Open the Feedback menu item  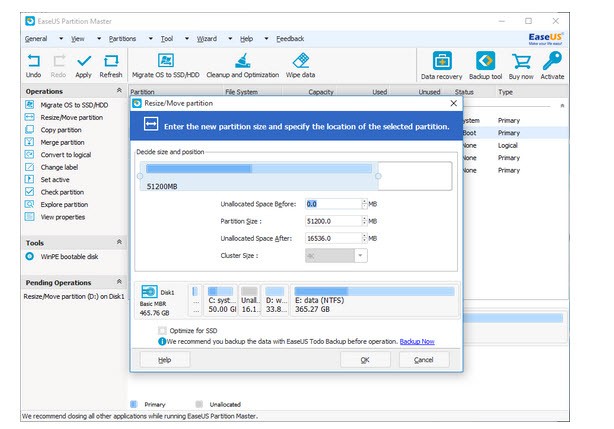[x=290, y=39]
